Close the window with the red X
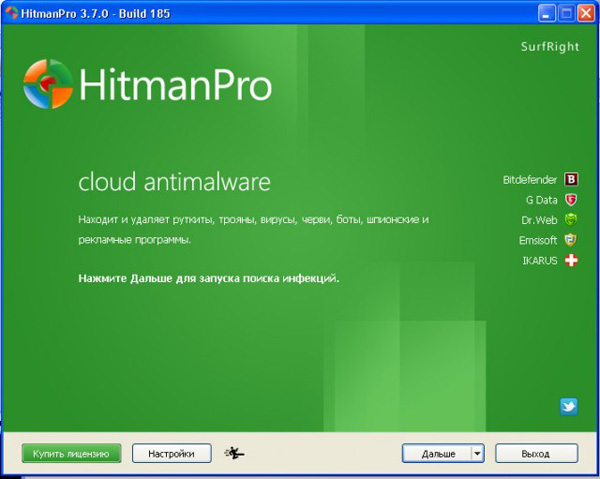The width and height of the screenshot is (600, 479). pos(585,12)
